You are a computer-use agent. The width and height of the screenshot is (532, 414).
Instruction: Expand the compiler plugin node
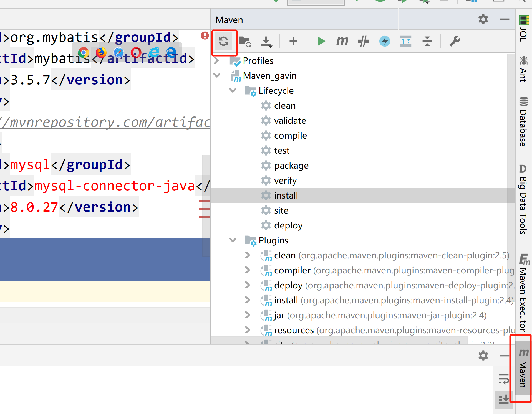[248, 270]
